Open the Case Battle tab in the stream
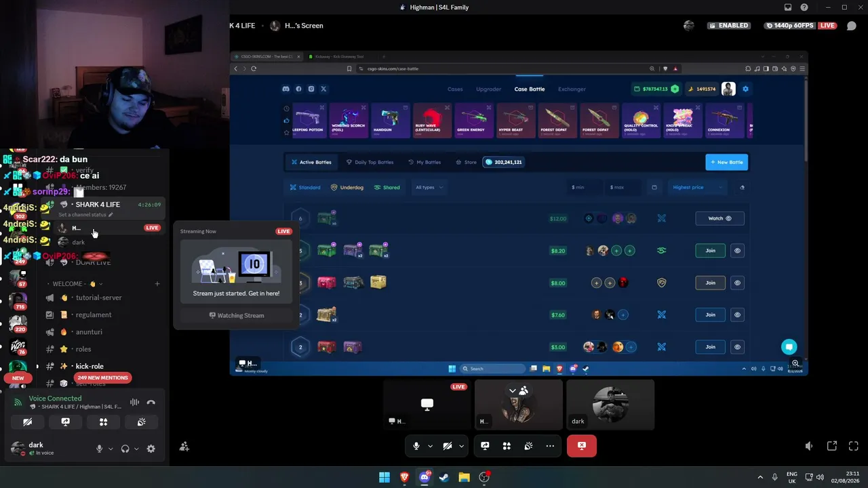The width and height of the screenshot is (868, 488). coord(530,89)
